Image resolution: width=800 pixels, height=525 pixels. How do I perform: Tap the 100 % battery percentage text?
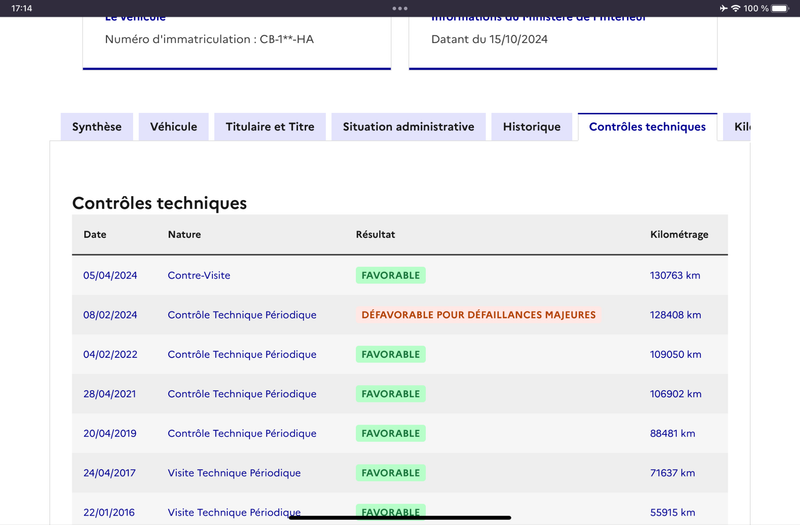tap(756, 8)
